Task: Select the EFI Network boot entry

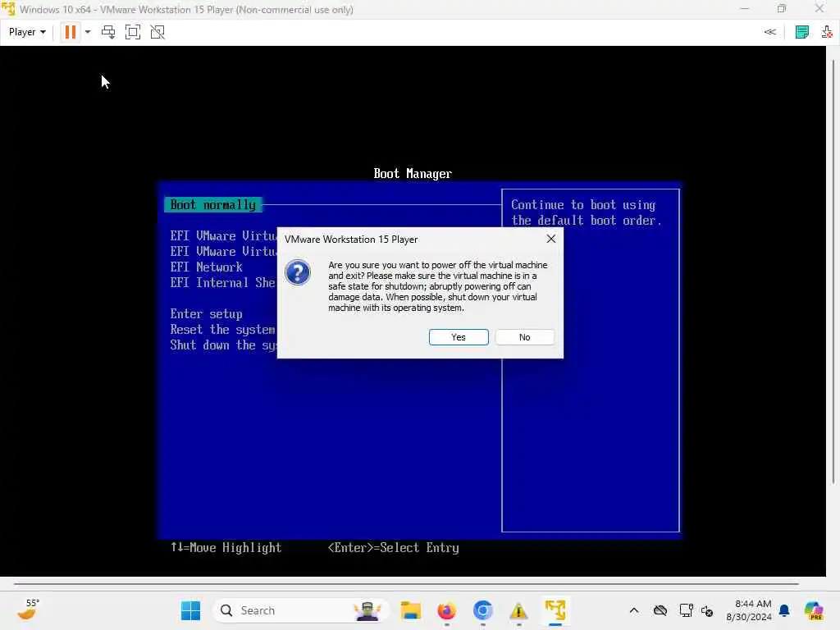Action: coord(206,267)
